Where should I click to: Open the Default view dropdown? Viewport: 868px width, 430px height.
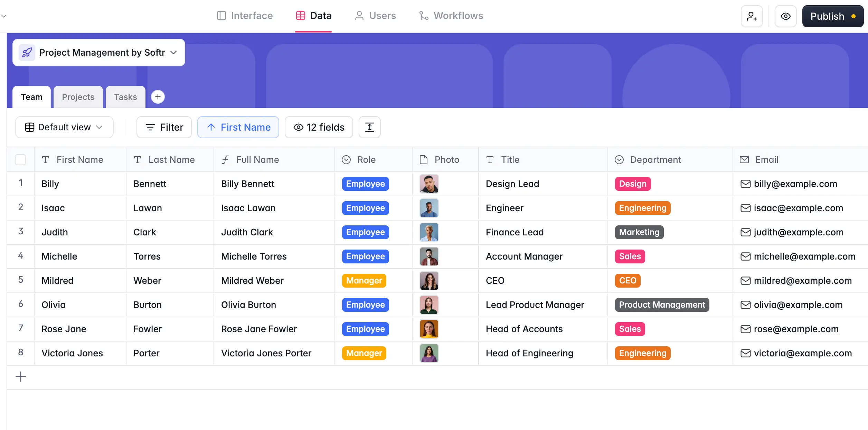click(64, 127)
